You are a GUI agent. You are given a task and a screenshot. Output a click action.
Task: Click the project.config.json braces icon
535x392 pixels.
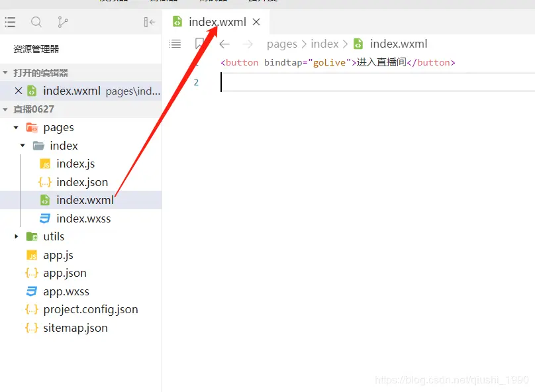pyautogui.click(x=32, y=309)
